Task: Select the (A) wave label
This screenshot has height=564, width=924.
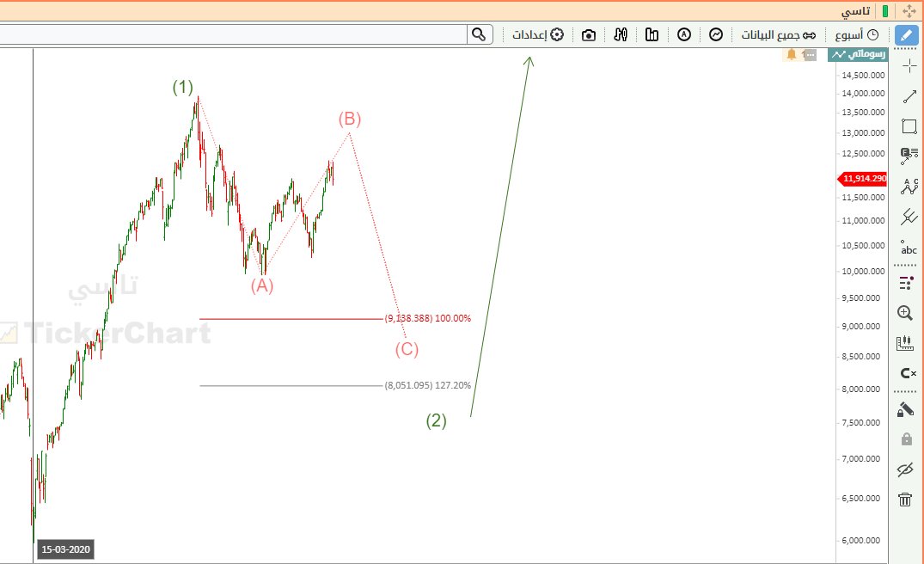Action: (262, 285)
